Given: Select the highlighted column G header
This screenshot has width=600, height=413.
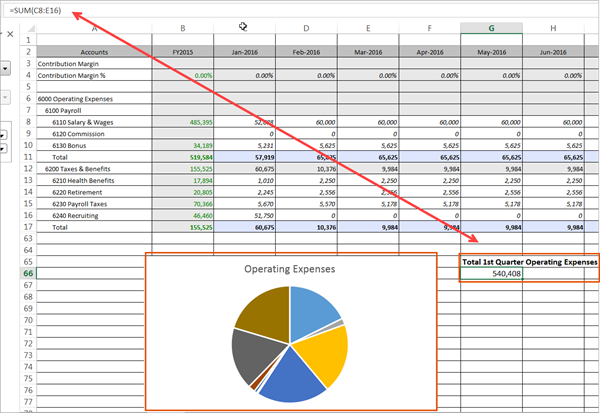Looking at the screenshot, I should pos(491,28).
